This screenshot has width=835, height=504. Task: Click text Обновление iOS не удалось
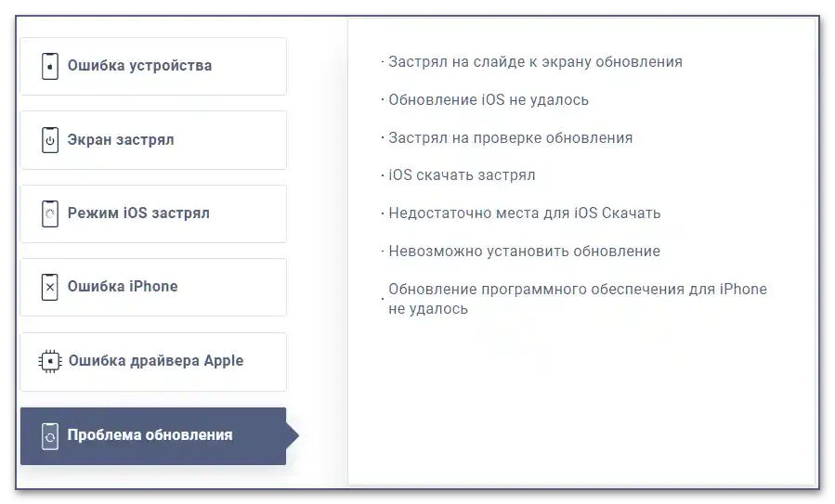point(489,100)
